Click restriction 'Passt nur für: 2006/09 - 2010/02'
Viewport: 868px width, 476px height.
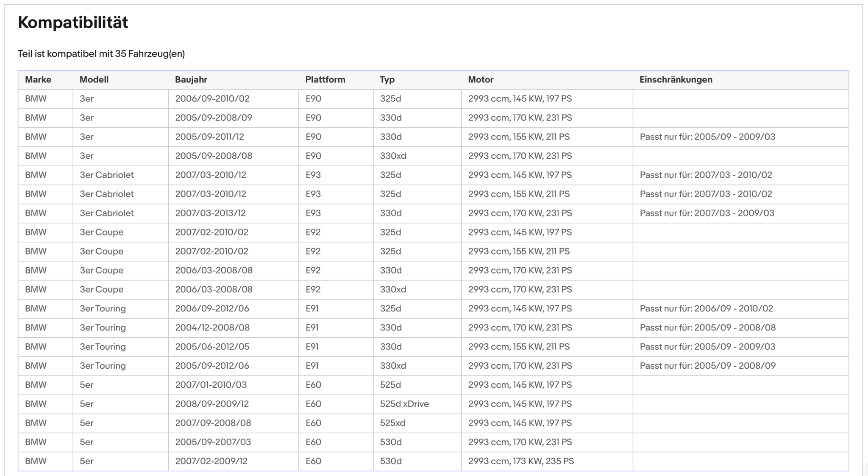pyautogui.click(x=707, y=308)
